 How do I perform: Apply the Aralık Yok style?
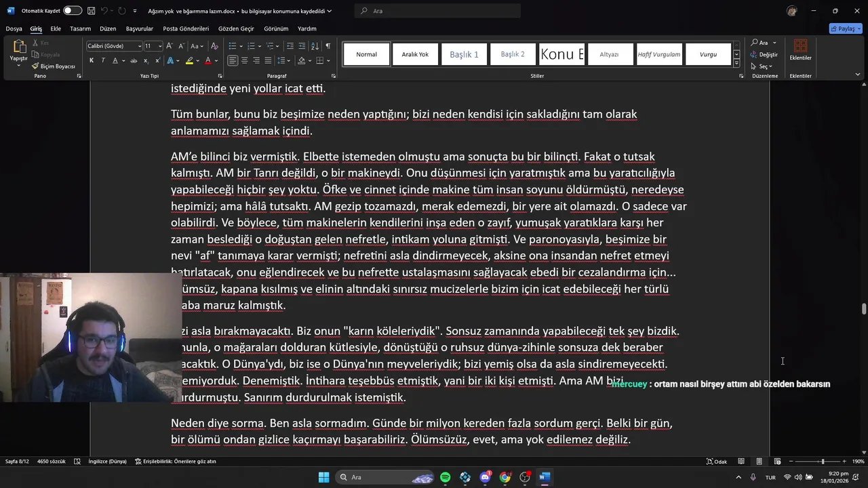[x=415, y=54]
